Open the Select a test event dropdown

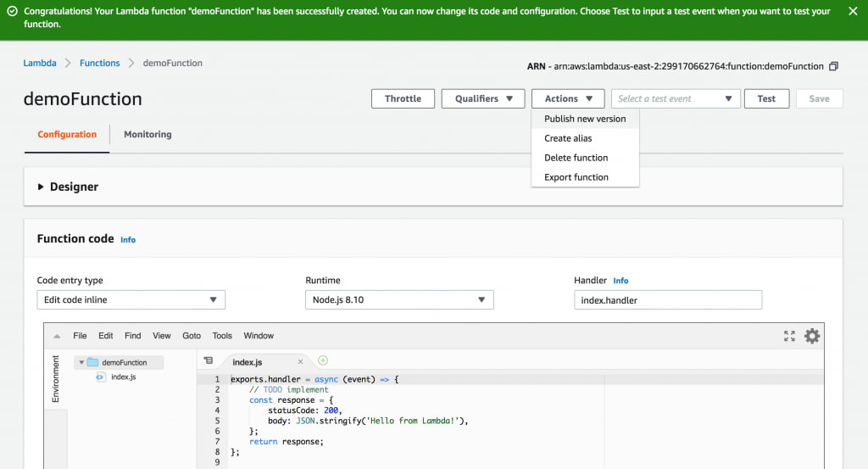tap(676, 98)
